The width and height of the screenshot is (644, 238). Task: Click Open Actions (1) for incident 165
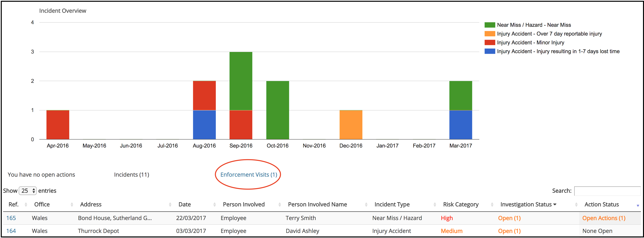603,218
